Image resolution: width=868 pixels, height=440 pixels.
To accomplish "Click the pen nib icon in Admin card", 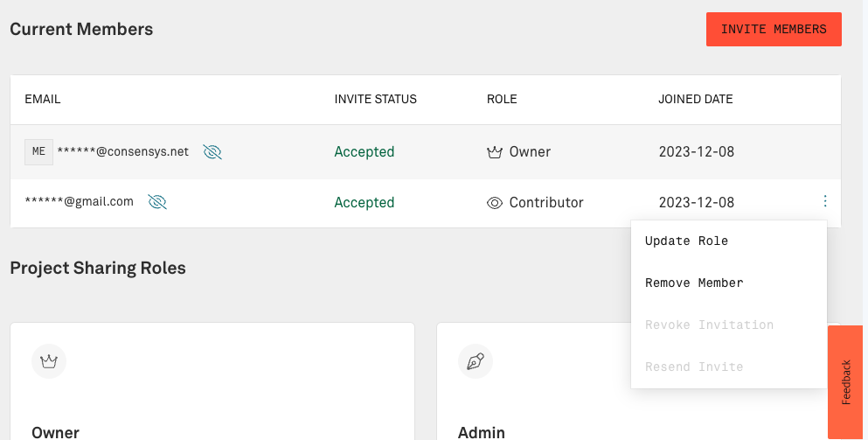I will pyautogui.click(x=476, y=361).
